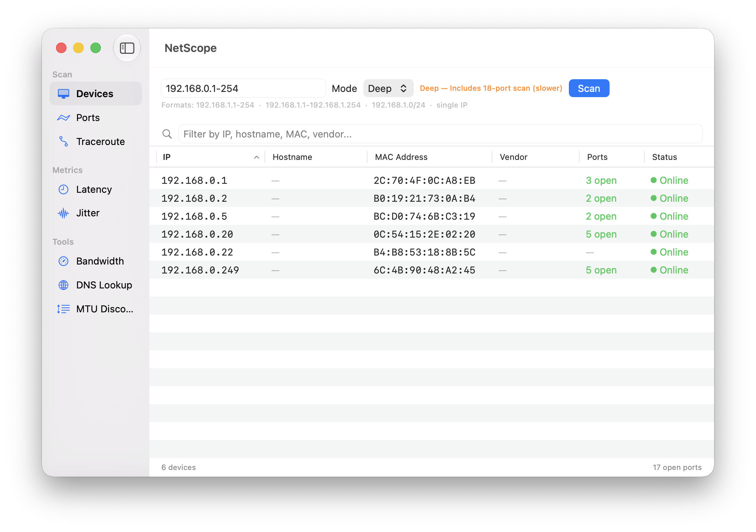Click Online status text for 192.168.0.20
The image size is (756, 532).
(x=674, y=234)
